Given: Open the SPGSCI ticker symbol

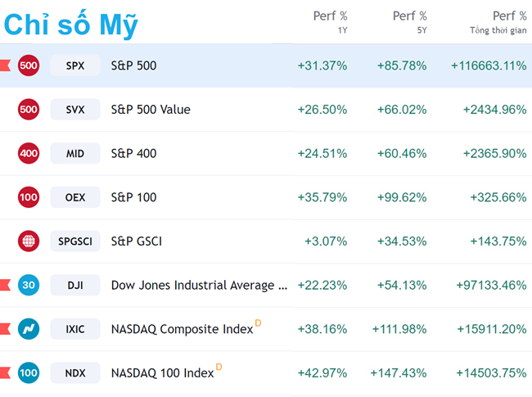Looking at the screenshot, I should [74, 241].
